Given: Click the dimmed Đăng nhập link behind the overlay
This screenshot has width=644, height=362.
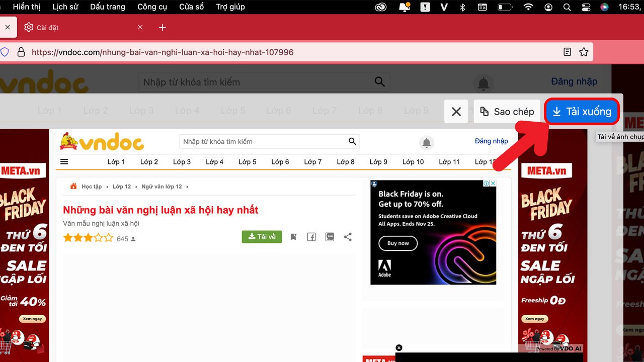Looking at the screenshot, I should 574,81.
